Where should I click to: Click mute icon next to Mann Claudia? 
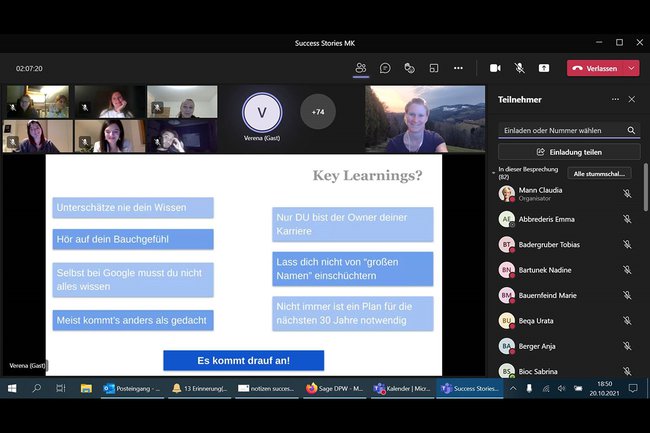pos(627,193)
